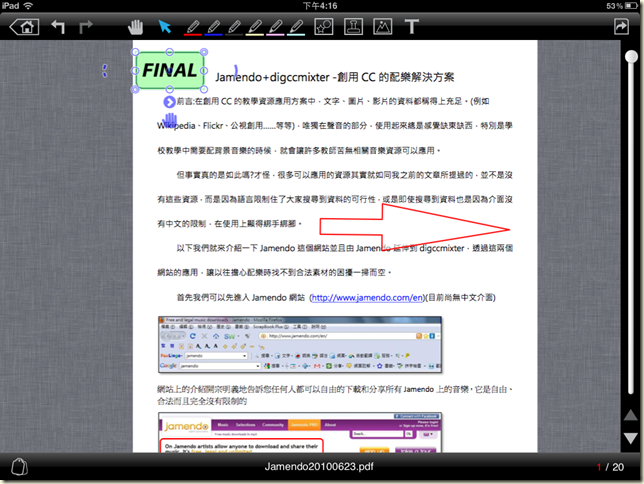Select the FINAL stamp annotation
The width and height of the screenshot is (644, 484).
point(170,71)
